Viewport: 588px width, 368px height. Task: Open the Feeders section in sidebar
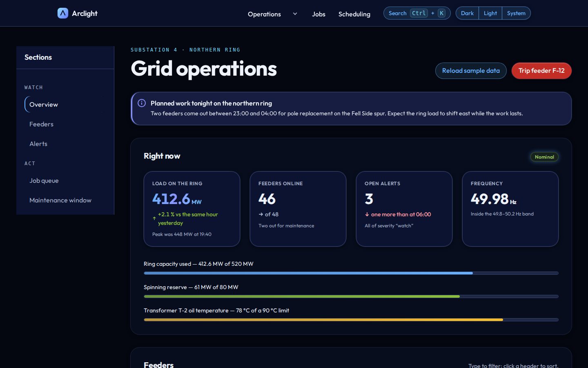[65, 124]
